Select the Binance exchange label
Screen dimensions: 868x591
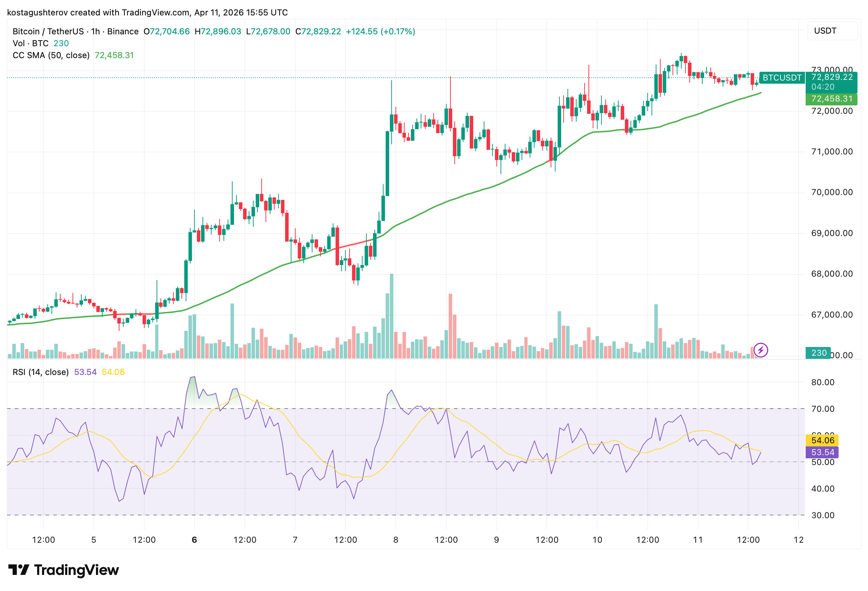pos(122,32)
